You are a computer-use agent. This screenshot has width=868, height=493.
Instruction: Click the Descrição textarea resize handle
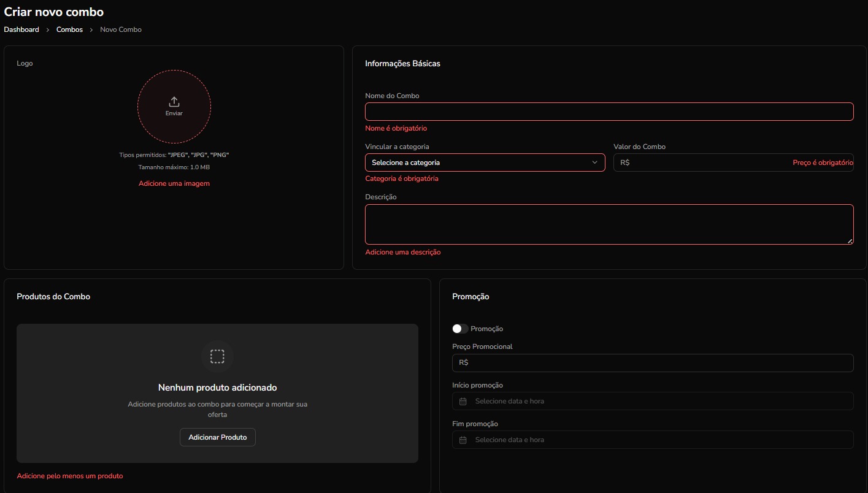(x=850, y=241)
